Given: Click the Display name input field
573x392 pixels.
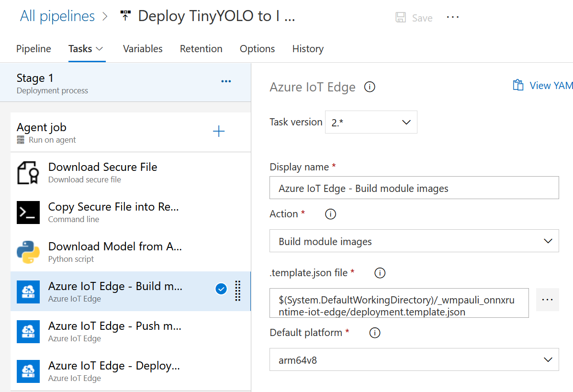Looking at the screenshot, I should point(414,188).
